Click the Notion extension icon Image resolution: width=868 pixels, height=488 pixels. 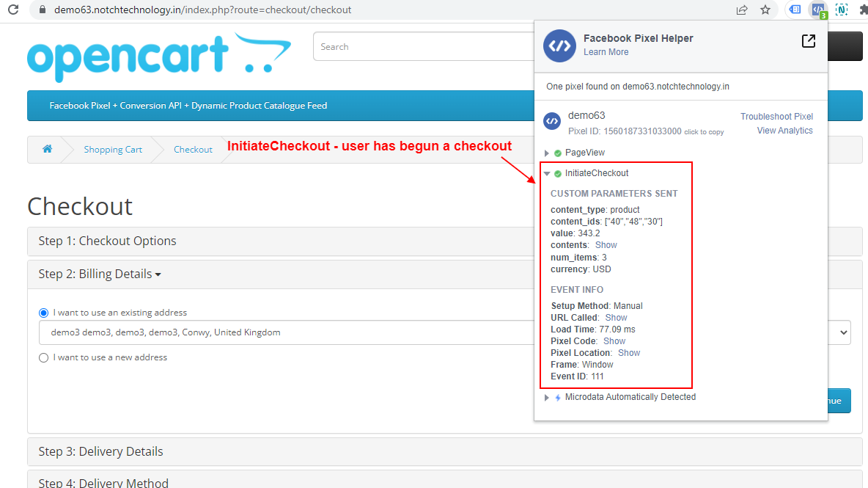point(840,10)
